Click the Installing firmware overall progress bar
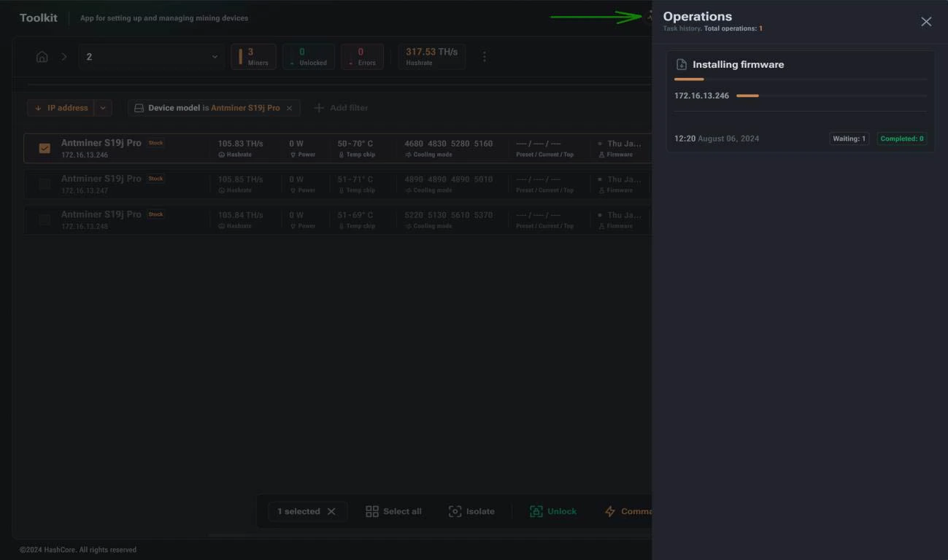This screenshot has height=560, width=948. [x=801, y=79]
